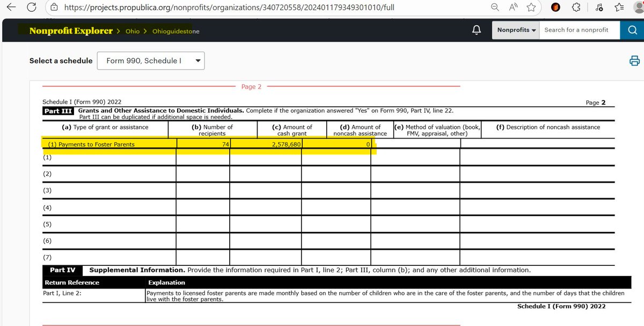Open the browser Extensions puzzle icon
Image resolution: width=644 pixels, height=326 pixels.
tap(577, 8)
